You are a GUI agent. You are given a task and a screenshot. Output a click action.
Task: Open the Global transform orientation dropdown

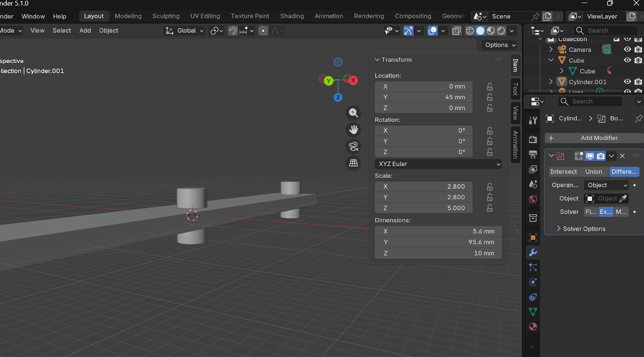coord(185,31)
